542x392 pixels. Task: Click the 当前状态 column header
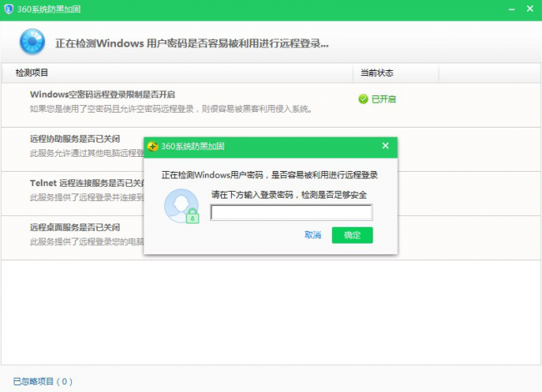(377, 73)
